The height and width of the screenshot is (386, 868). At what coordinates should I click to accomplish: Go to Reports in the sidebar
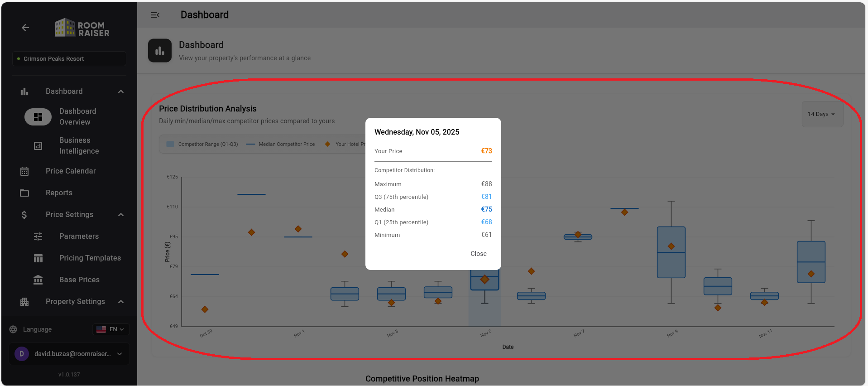(59, 193)
